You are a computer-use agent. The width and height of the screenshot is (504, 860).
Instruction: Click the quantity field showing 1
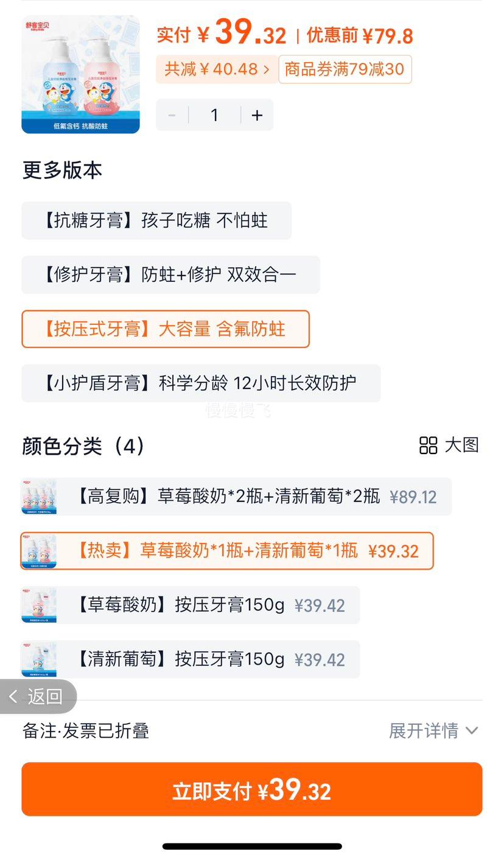(214, 115)
